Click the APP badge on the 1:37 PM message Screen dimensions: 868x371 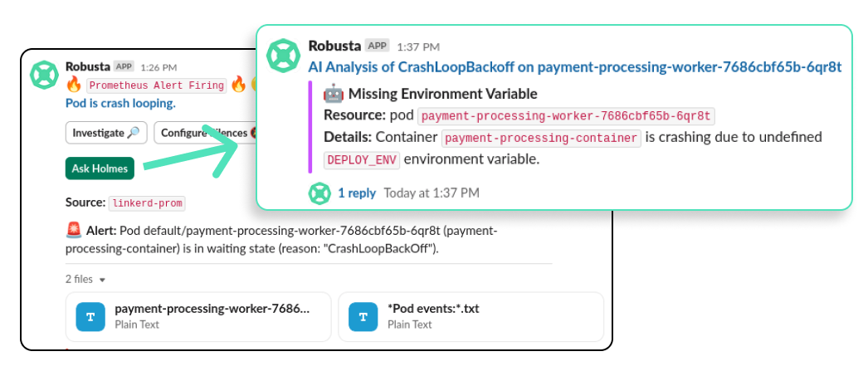coord(378,46)
